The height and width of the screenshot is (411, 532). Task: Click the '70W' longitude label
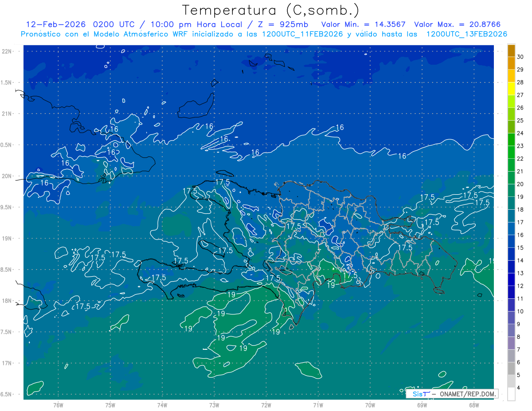click(x=370, y=405)
